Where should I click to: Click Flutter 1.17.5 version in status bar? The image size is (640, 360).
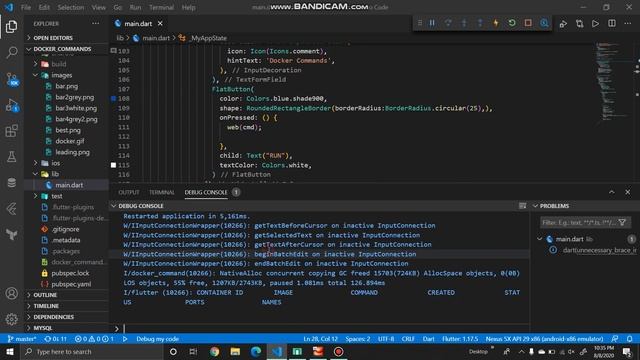460,339
